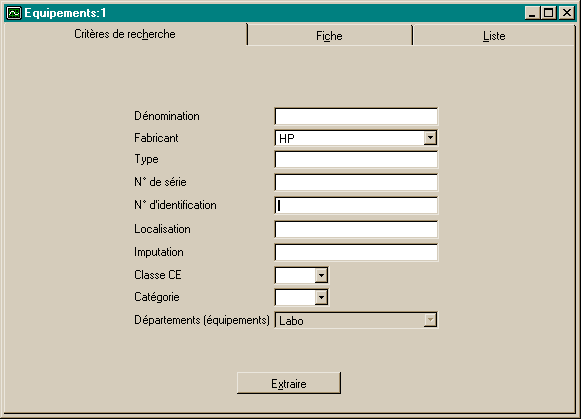Click the Extraire button
The height and width of the screenshot is (419, 581).
coord(289,383)
